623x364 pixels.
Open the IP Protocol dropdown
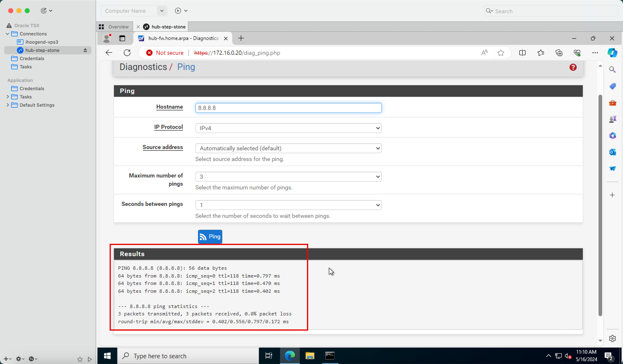[x=288, y=128]
